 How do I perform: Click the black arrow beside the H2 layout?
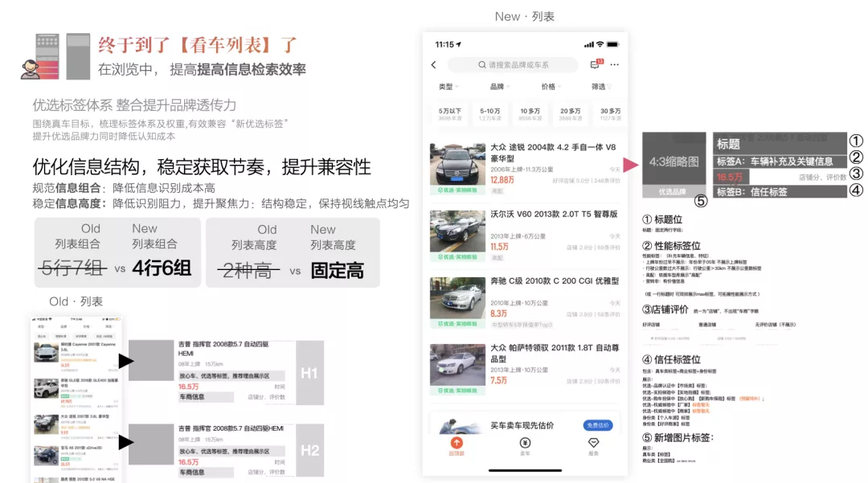click(x=125, y=442)
